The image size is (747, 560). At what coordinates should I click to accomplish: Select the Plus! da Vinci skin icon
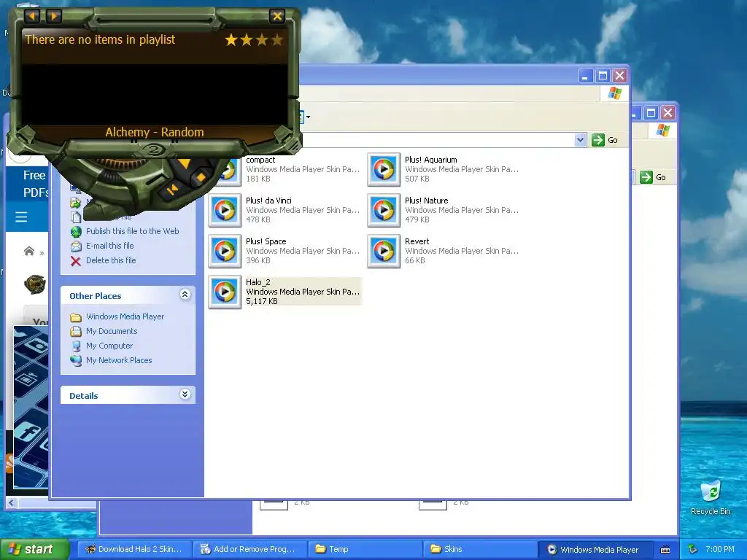pos(225,210)
